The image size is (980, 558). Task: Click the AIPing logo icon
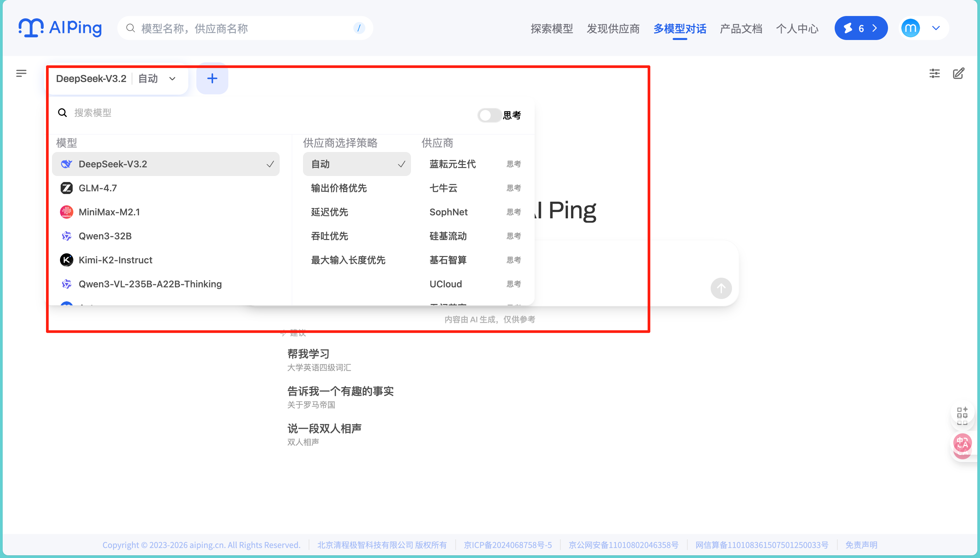(31, 28)
